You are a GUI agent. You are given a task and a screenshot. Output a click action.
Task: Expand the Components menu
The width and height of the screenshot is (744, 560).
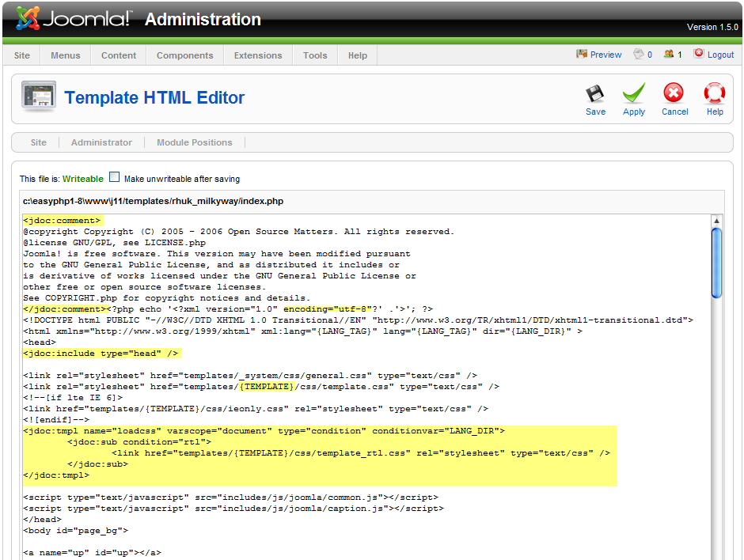pos(184,55)
